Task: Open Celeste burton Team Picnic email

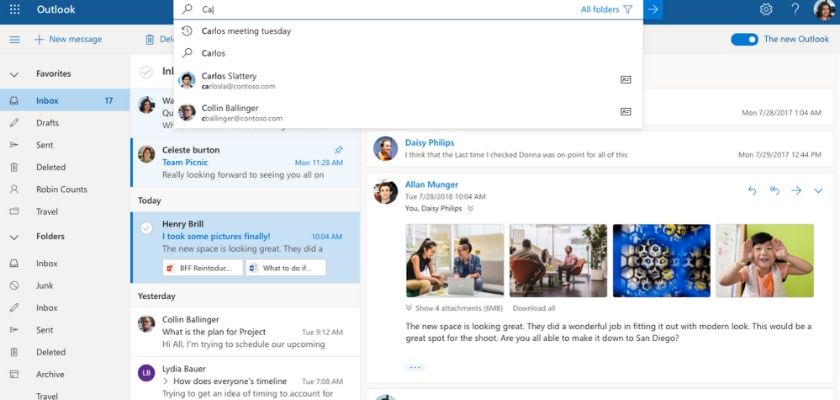Action: click(x=245, y=162)
